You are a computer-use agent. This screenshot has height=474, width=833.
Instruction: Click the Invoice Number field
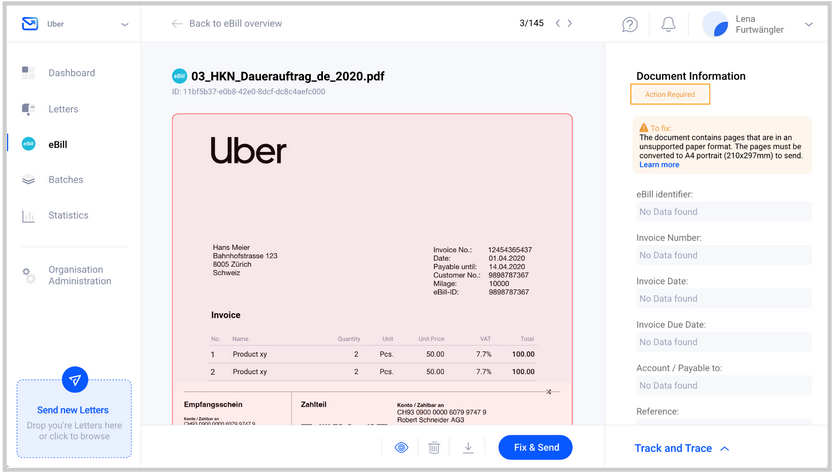[x=724, y=255]
